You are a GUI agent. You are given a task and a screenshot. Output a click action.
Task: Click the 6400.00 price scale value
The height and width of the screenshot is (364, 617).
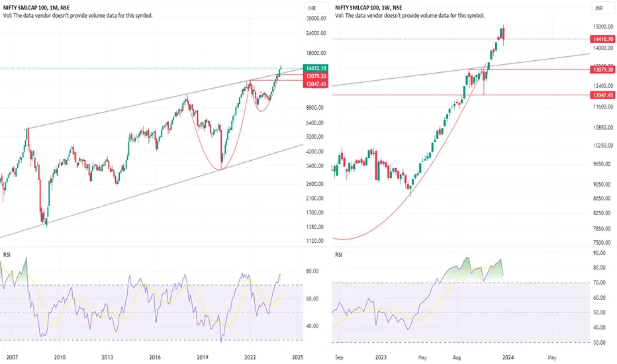(315, 123)
